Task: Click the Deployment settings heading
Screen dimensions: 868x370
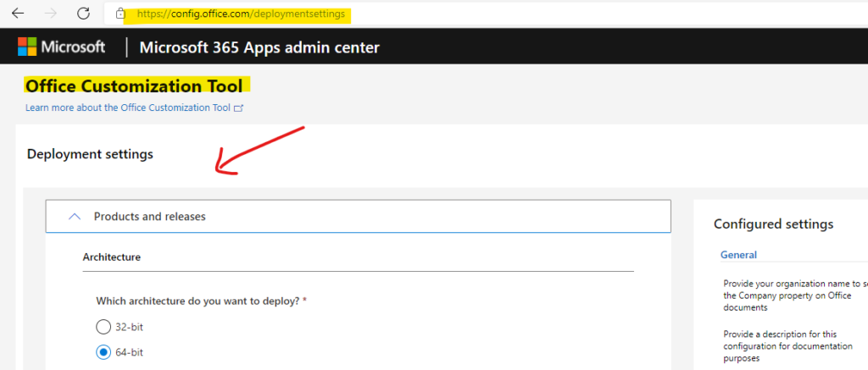Action: 90,154
